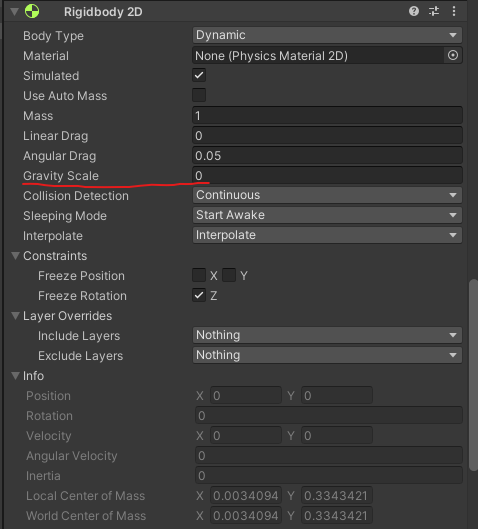The height and width of the screenshot is (529, 478).
Task: Open the component presets sliders icon
Action: pyautogui.click(x=434, y=11)
